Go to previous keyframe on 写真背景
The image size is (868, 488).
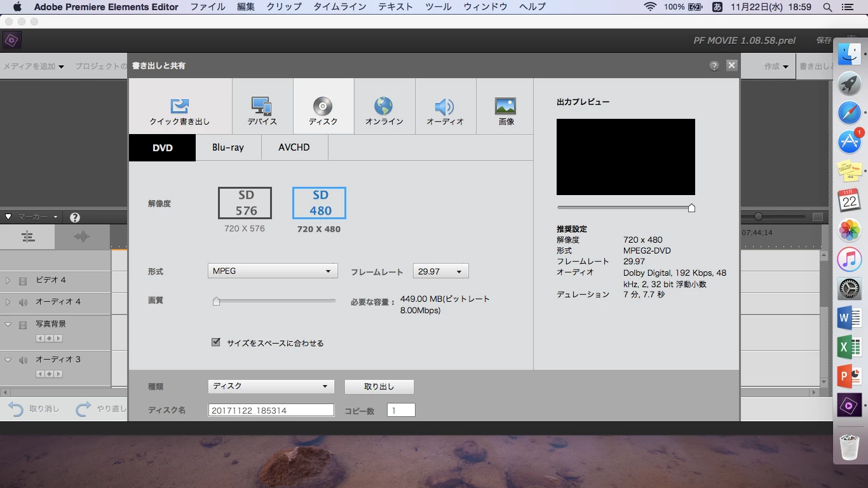pos(40,338)
